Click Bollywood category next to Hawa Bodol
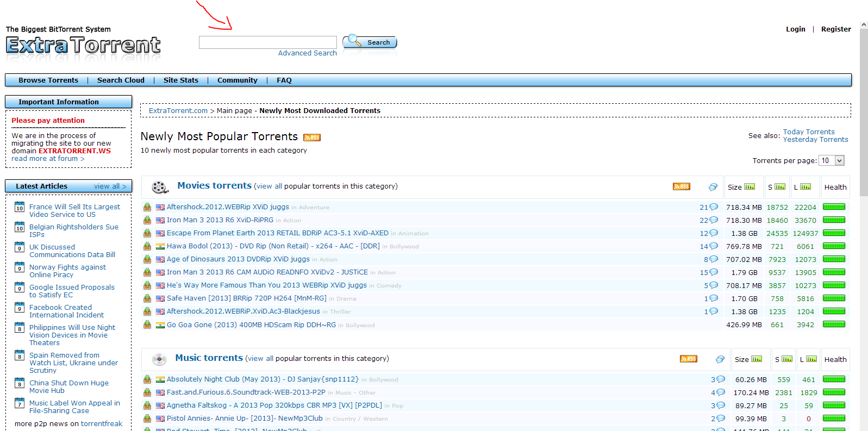The height and width of the screenshot is (431, 868). (x=404, y=247)
